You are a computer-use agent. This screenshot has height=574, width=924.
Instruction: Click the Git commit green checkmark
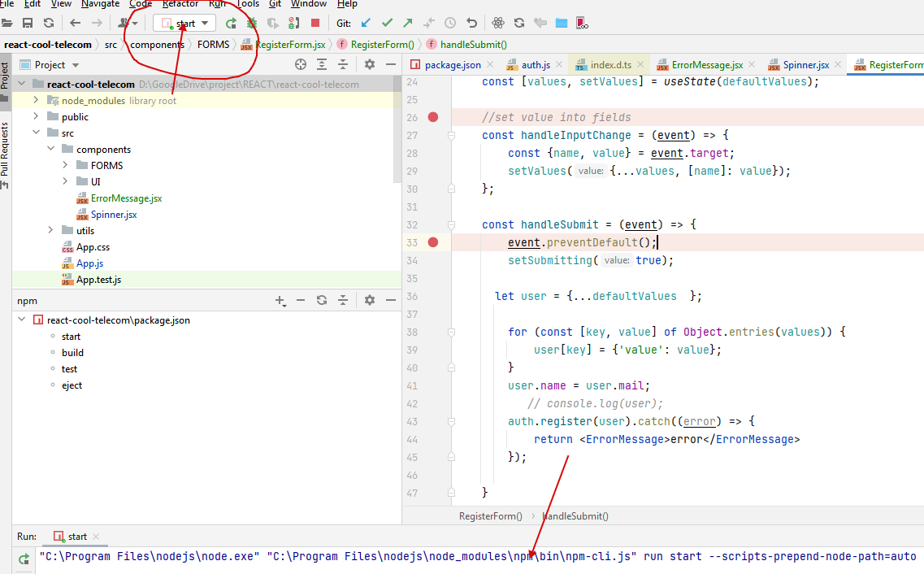(x=387, y=24)
